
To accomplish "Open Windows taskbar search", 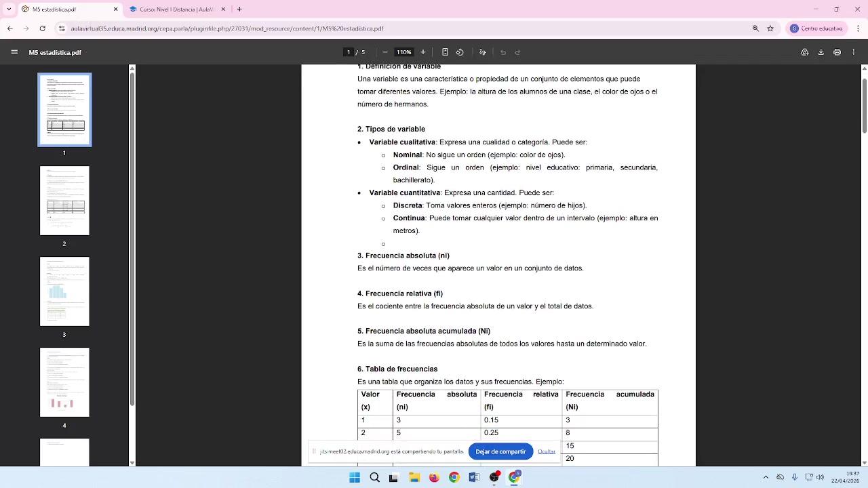I will 374,477.
